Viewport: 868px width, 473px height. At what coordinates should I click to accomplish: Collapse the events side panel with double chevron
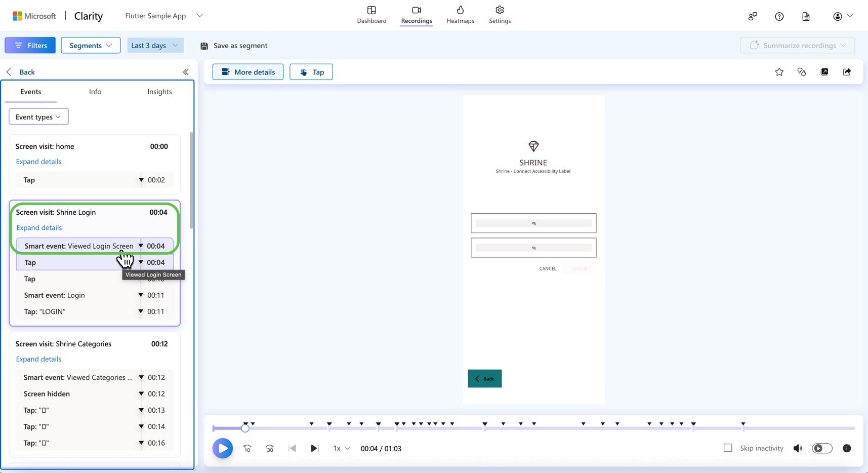pyautogui.click(x=186, y=72)
